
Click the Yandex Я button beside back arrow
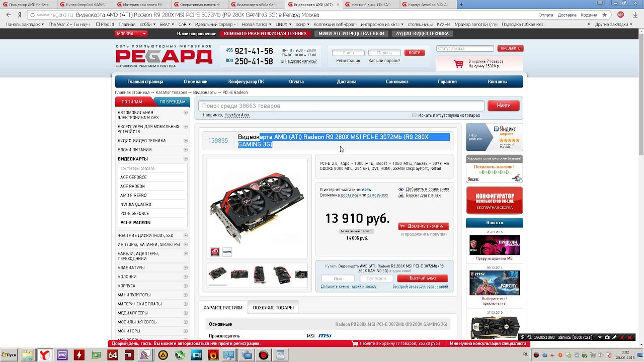click(x=19, y=15)
